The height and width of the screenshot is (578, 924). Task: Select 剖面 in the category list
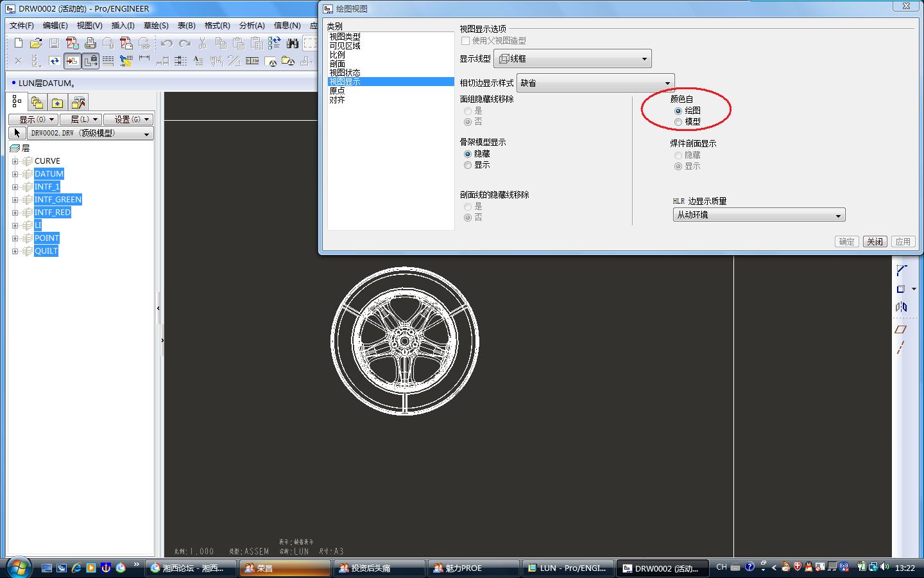(338, 64)
